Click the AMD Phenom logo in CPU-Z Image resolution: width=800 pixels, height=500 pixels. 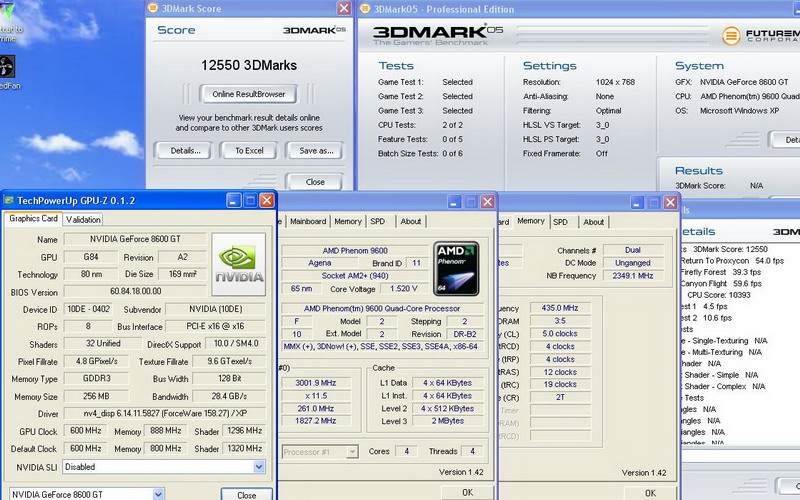pos(456,269)
